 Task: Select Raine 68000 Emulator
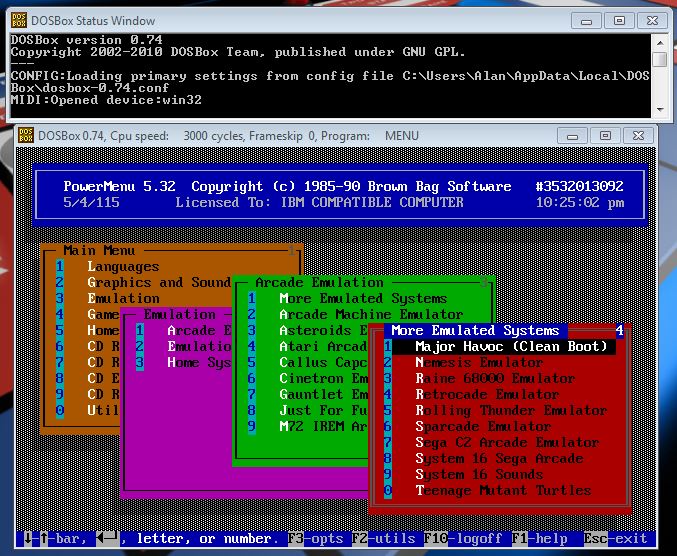click(495, 379)
